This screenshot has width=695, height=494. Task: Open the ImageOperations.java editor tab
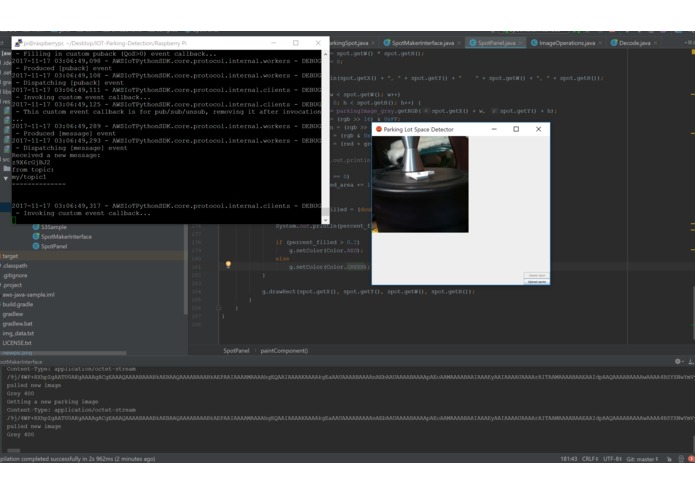pyautogui.click(x=567, y=43)
